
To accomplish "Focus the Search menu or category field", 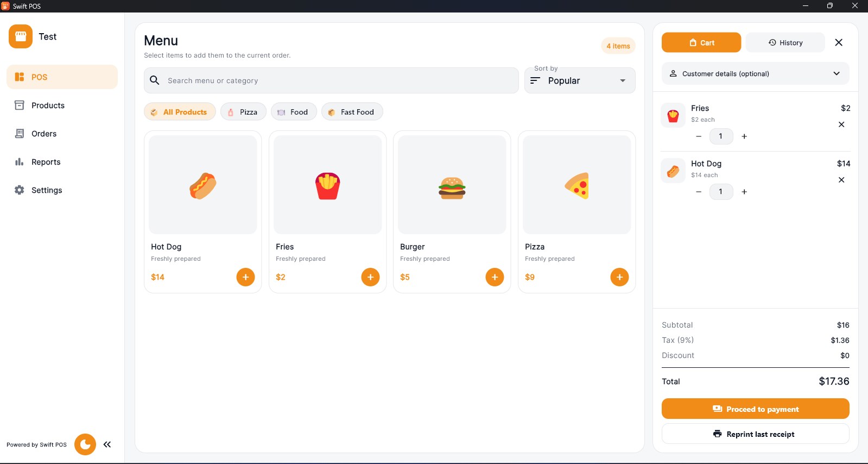I will (x=331, y=80).
